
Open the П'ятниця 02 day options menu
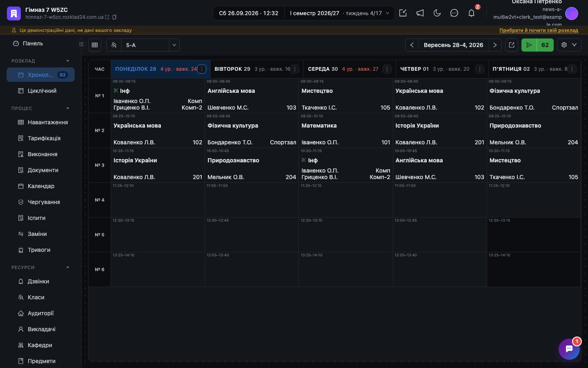click(x=572, y=69)
